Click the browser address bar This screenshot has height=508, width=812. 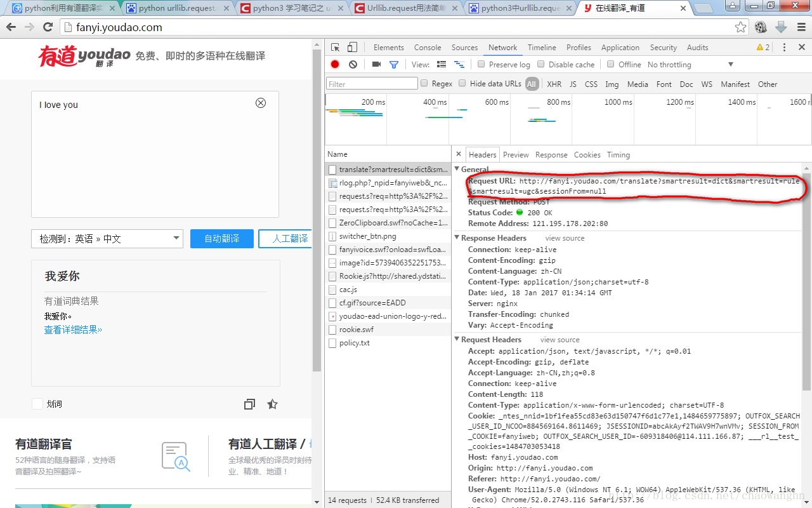(396, 27)
